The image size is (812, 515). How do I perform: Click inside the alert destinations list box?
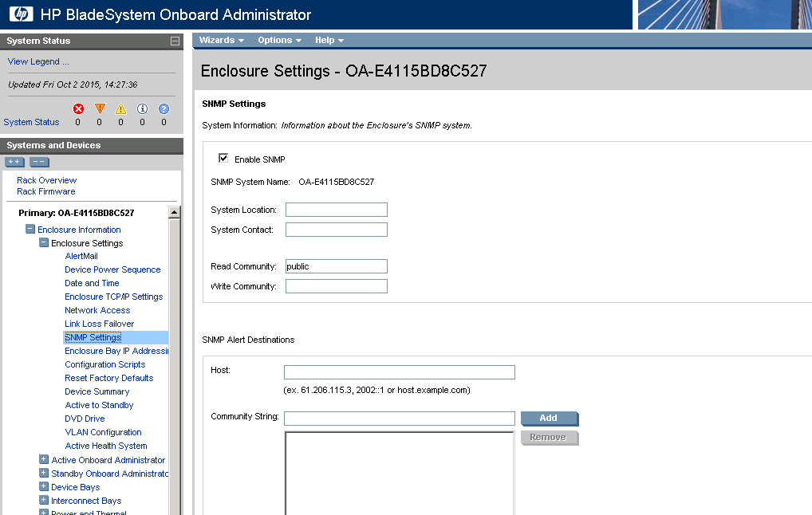click(400, 473)
